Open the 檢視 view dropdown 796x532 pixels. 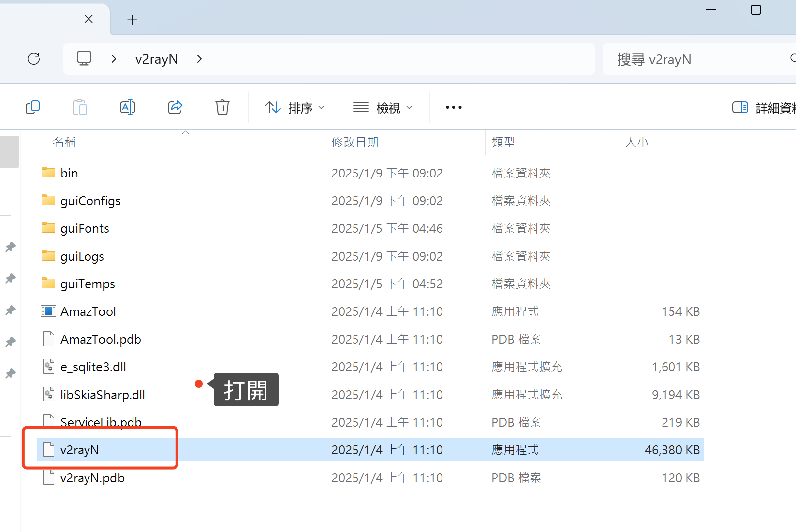(383, 108)
